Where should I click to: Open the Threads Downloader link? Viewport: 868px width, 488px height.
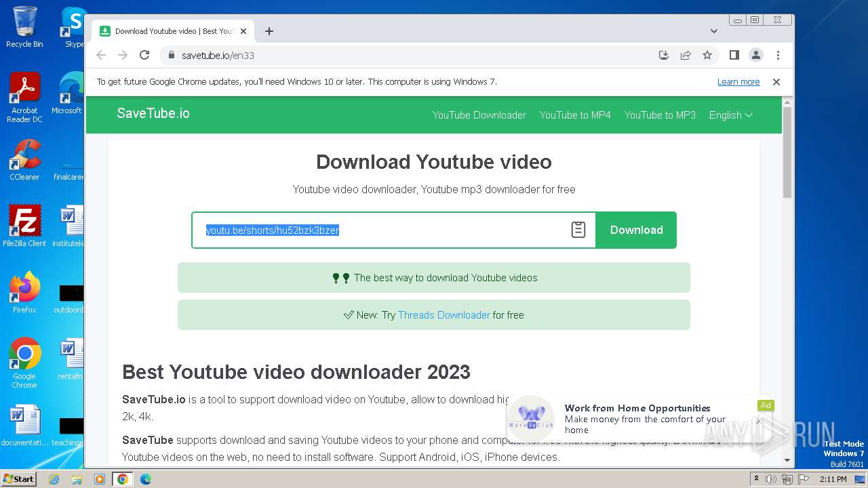pos(443,315)
